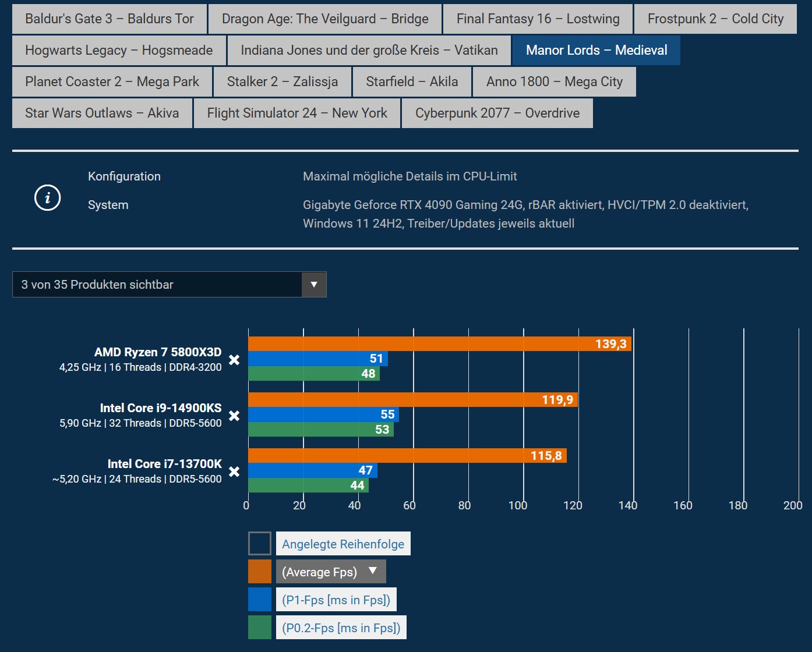Click the blue 47 P1-Fps bar

[313, 470]
